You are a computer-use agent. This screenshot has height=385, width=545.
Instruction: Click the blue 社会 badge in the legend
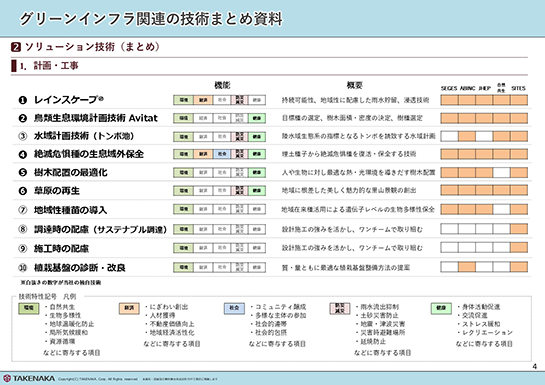pos(234,308)
